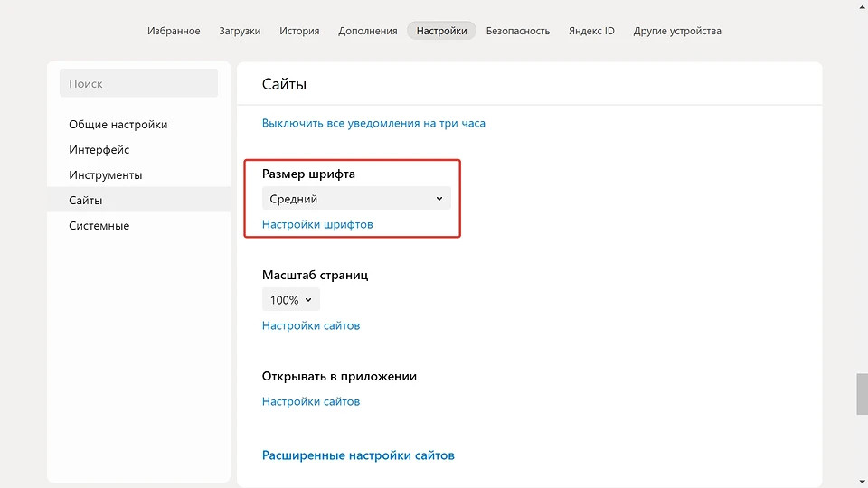This screenshot has height=488, width=868.
Task: Expand the Размер шрифта dropdown showing Средний
Action: [x=356, y=199]
